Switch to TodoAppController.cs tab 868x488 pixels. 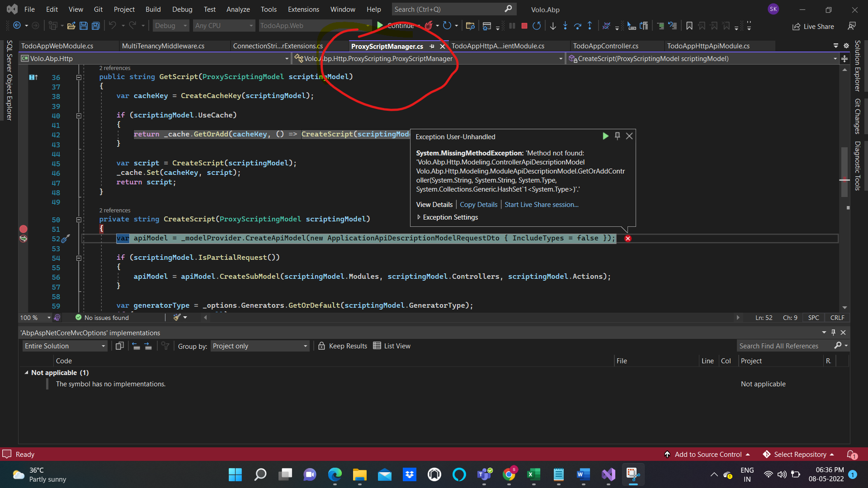(605, 46)
